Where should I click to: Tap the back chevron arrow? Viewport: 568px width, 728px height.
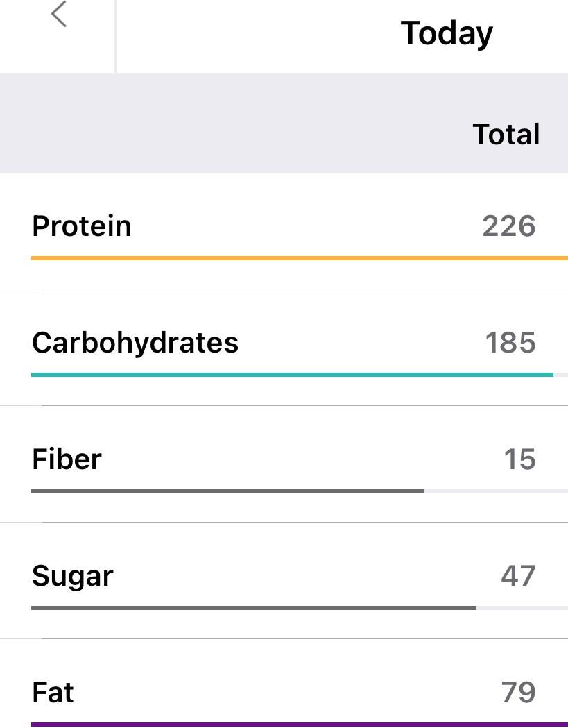(x=59, y=15)
